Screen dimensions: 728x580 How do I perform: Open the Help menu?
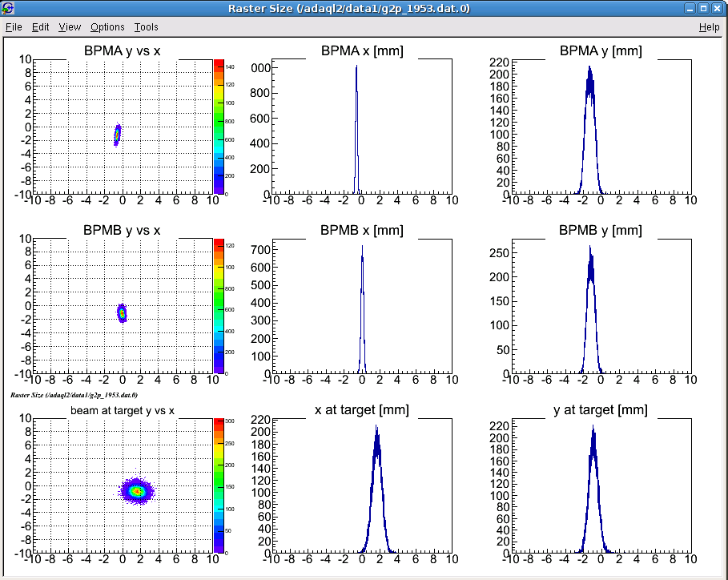(x=709, y=27)
